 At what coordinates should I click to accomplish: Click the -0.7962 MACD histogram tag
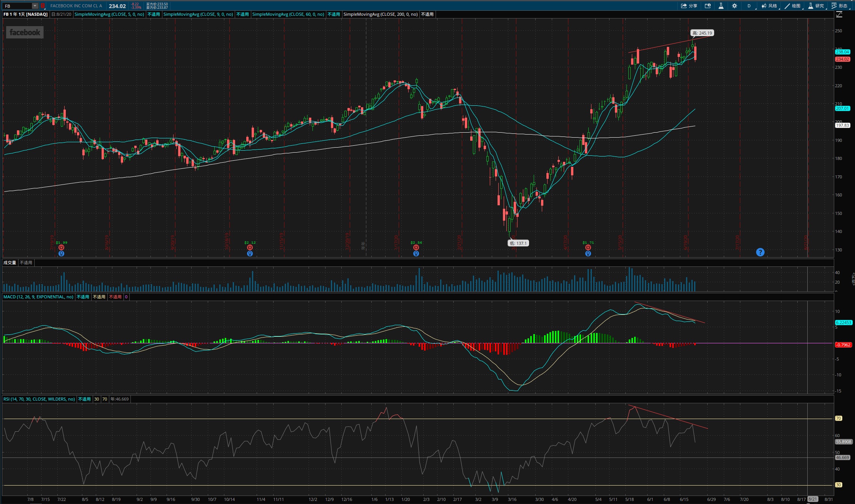(x=843, y=345)
